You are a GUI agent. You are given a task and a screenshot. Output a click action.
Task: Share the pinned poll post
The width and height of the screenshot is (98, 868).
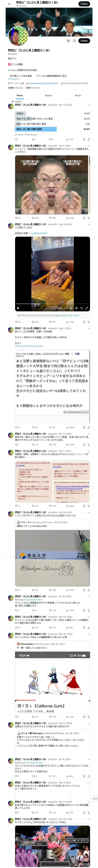(x=89, y=139)
